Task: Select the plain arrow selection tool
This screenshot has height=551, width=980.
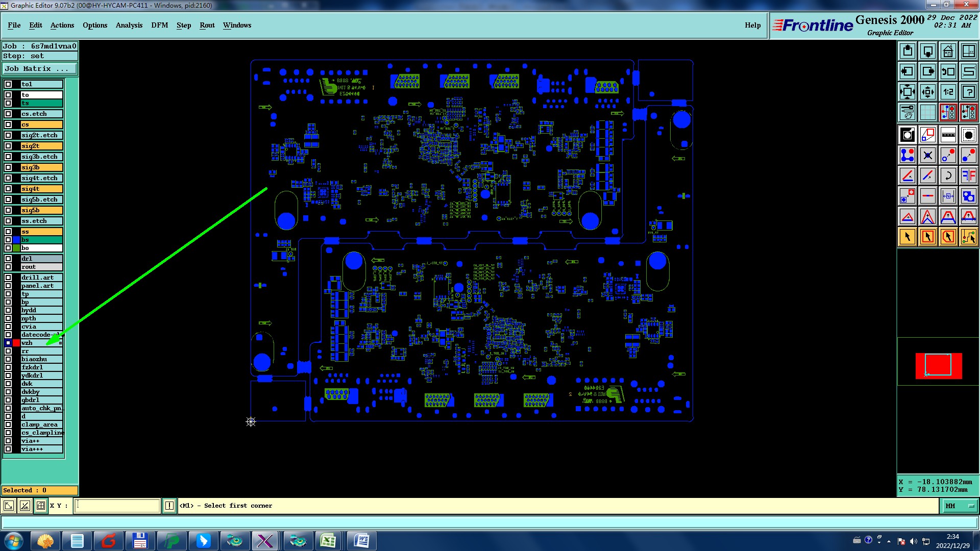Action: point(908,237)
